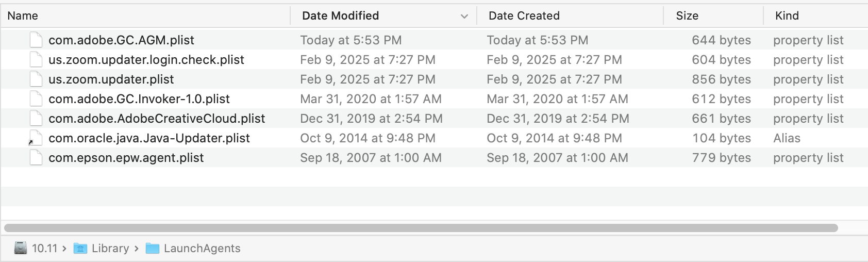
Task: Click the 10.11 disk icon in path bar
Action: click(21, 248)
